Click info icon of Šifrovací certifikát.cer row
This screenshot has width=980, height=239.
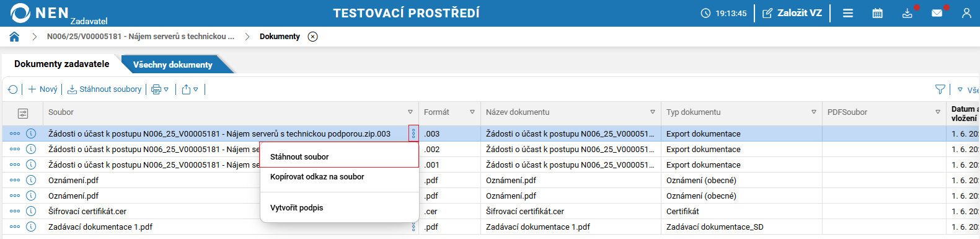31,211
